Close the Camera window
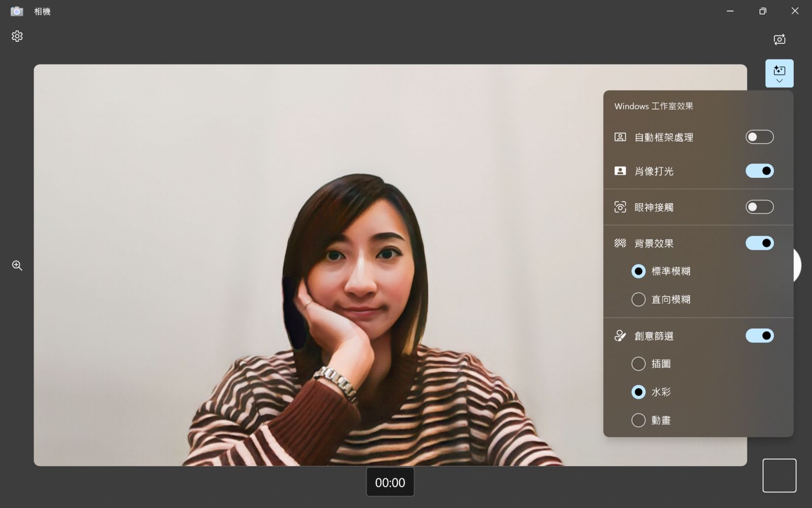This screenshot has width=812, height=508. pyautogui.click(x=795, y=11)
